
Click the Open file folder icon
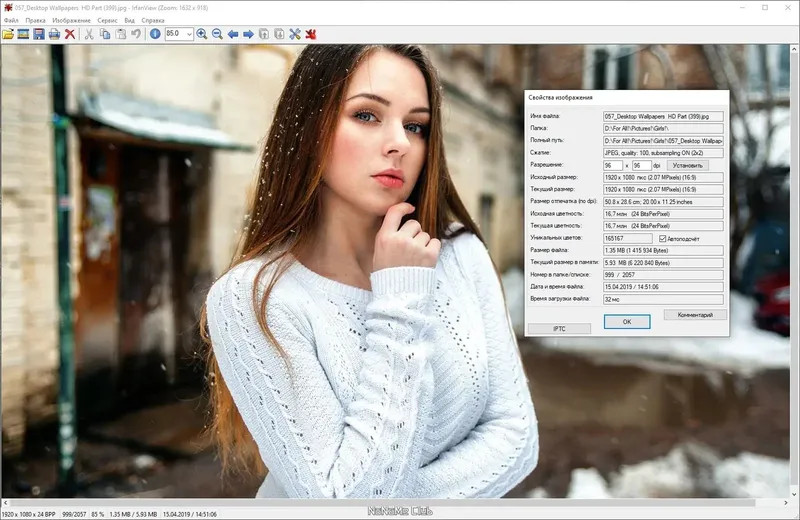[x=8, y=34]
